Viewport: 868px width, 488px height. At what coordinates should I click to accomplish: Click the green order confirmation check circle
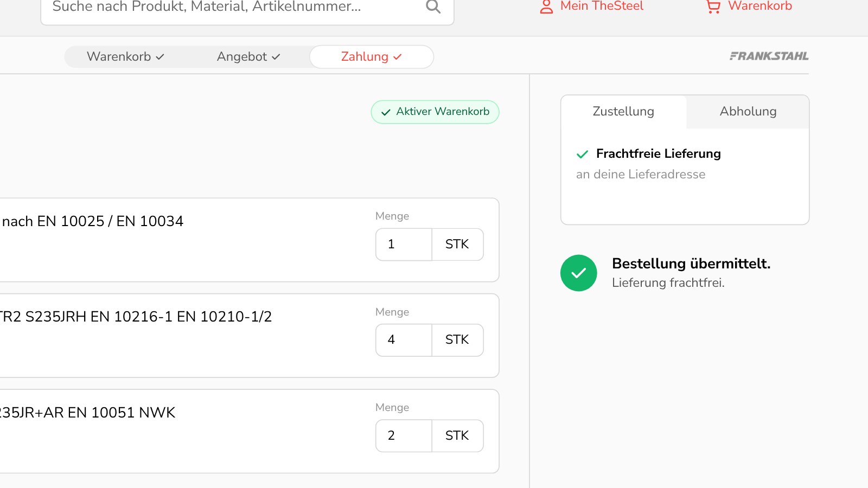[579, 273]
